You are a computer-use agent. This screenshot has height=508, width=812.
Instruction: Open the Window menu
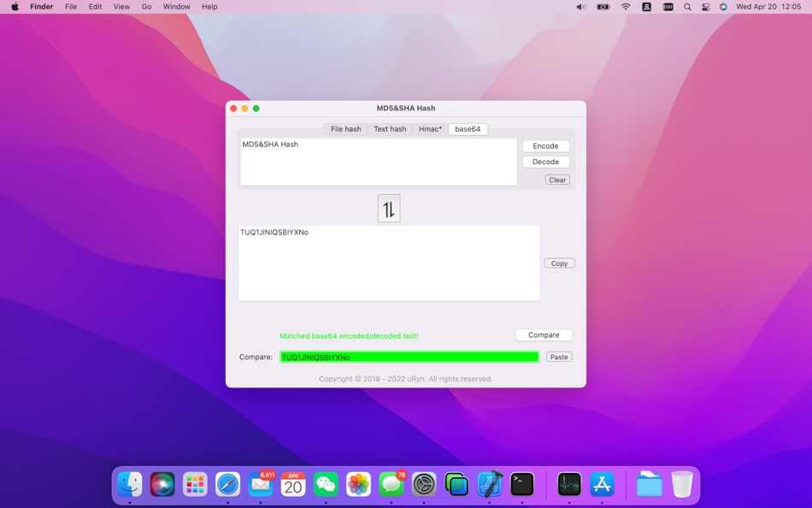177,7
